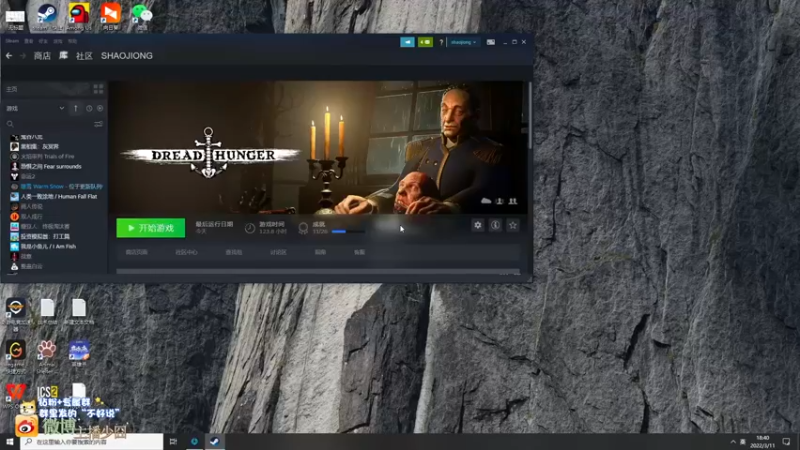Open the Steam desktop shortcut

pyautogui.click(x=47, y=16)
